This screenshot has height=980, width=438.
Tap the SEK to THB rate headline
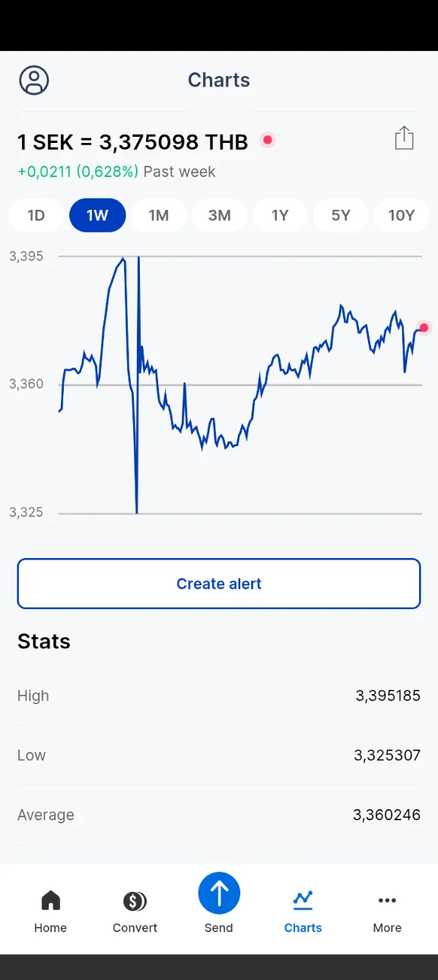[133, 142]
